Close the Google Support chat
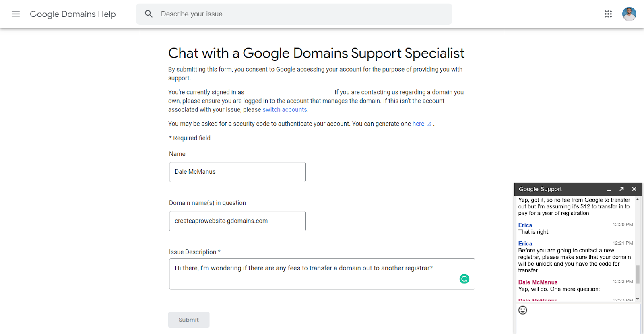 (x=634, y=189)
